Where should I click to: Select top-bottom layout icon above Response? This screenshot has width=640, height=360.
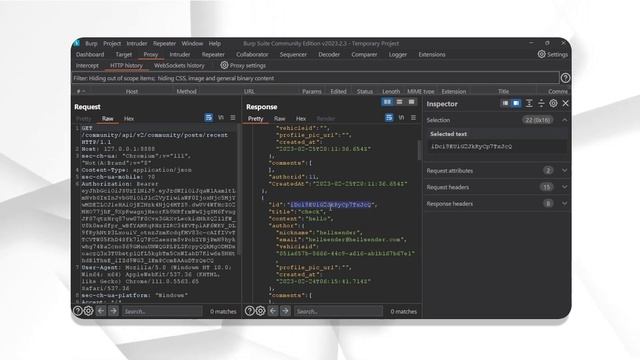tap(400, 102)
